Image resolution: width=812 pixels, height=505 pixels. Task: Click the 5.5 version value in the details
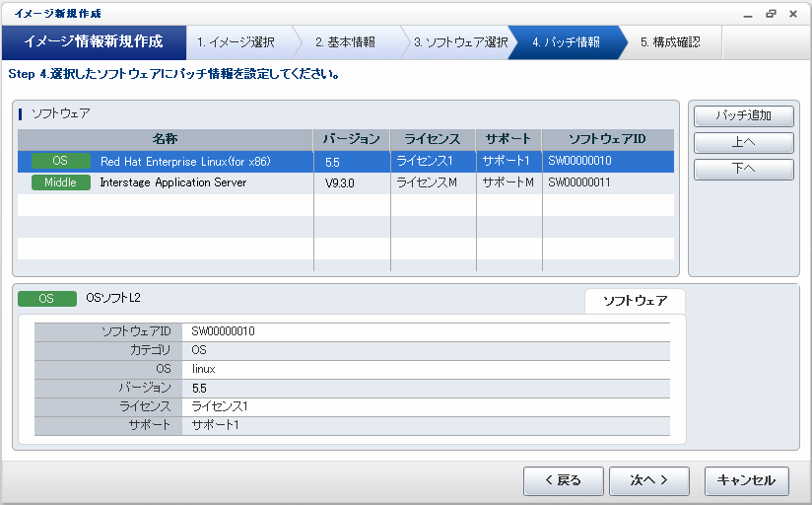click(x=199, y=389)
